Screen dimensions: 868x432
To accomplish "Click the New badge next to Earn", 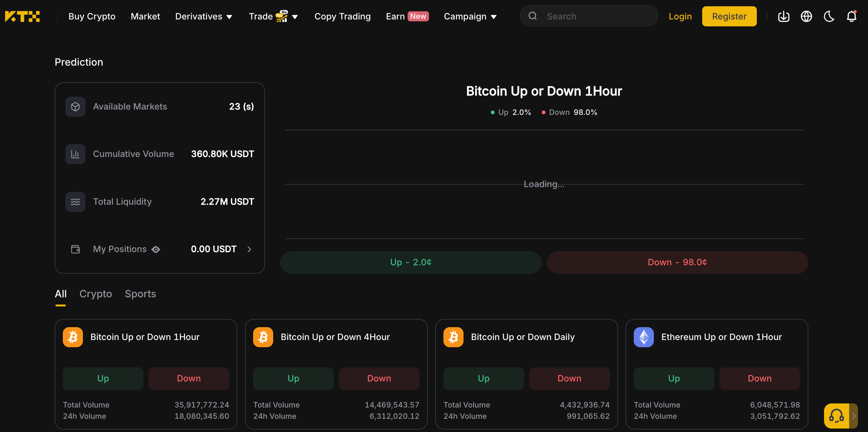I will point(418,16).
